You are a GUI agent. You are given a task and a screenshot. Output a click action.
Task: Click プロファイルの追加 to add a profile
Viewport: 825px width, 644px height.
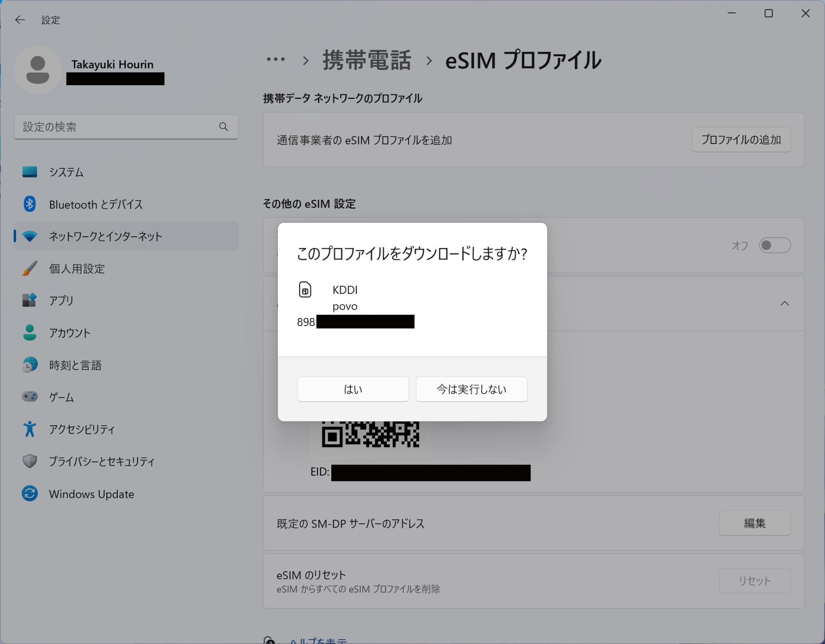coord(741,140)
